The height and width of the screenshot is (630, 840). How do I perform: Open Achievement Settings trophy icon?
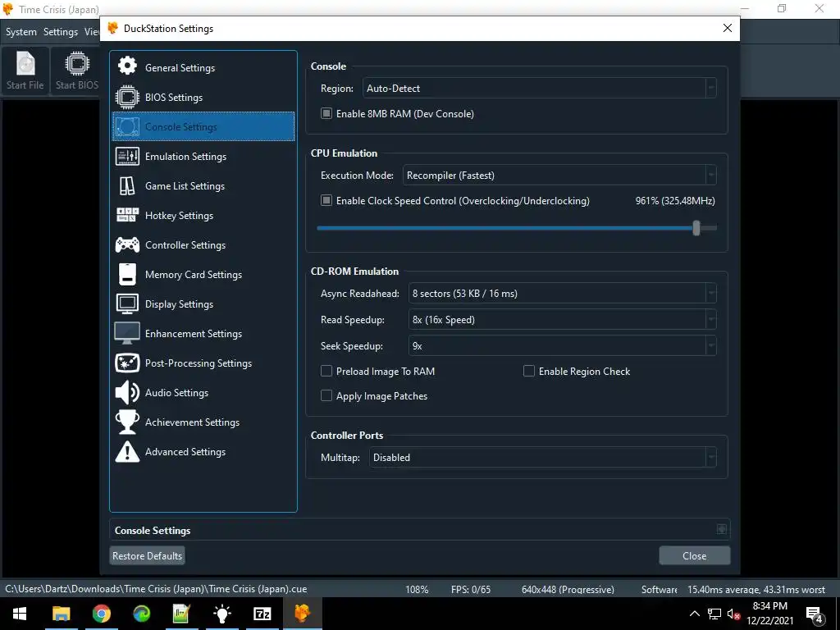tap(127, 422)
